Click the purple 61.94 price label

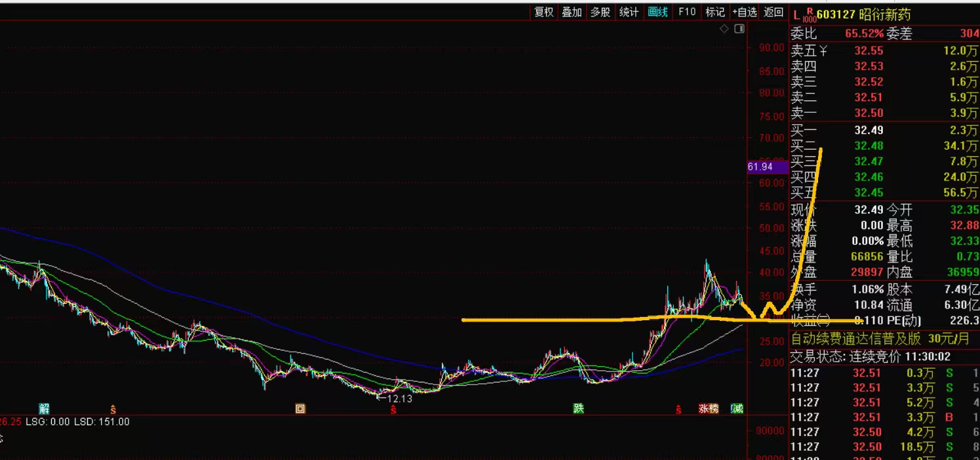click(x=767, y=167)
